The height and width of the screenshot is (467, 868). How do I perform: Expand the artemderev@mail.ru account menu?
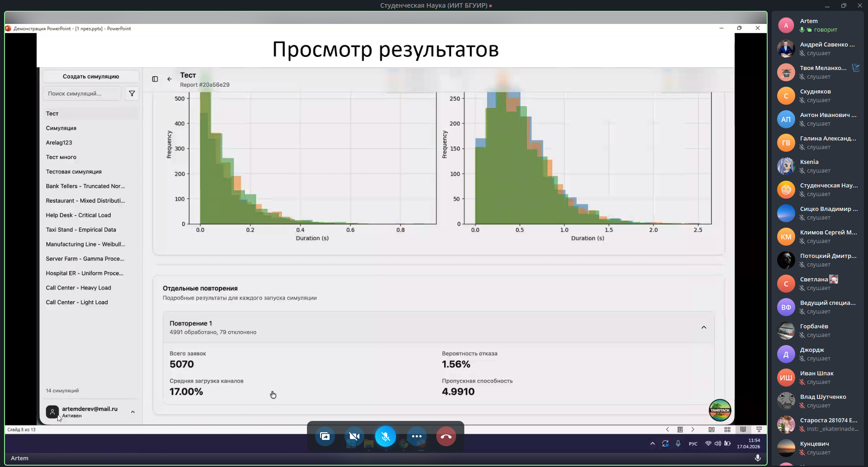point(132,412)
